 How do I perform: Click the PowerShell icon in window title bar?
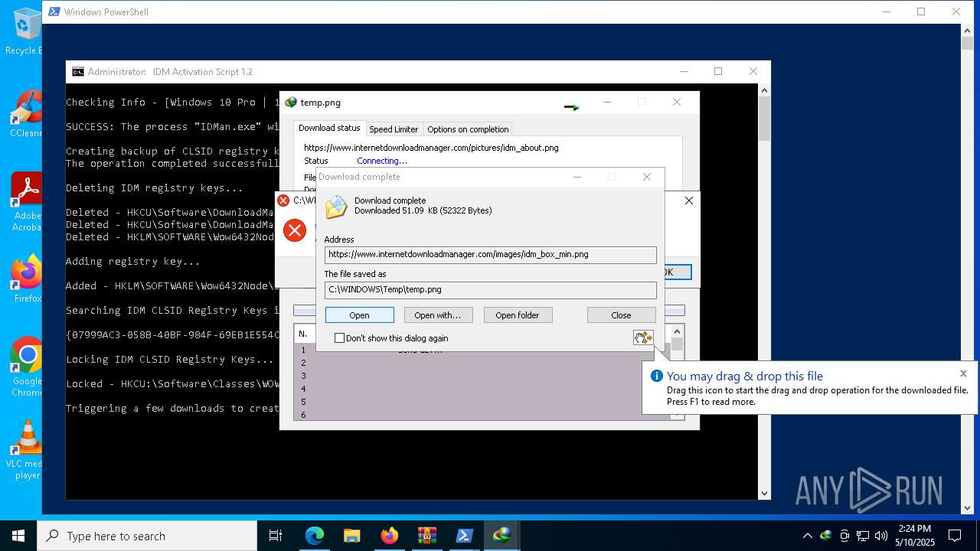pyautogui.click(x=54, y=11)
